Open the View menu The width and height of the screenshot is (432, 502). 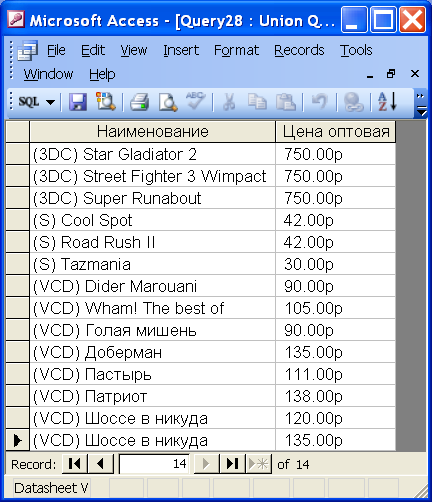[x=134, y=50]
